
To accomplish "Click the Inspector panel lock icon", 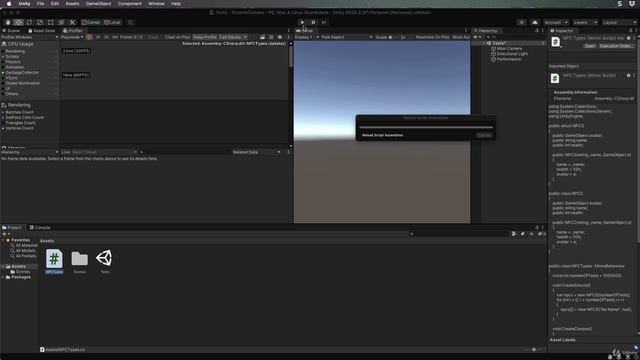I will click(x=630, y=31).
